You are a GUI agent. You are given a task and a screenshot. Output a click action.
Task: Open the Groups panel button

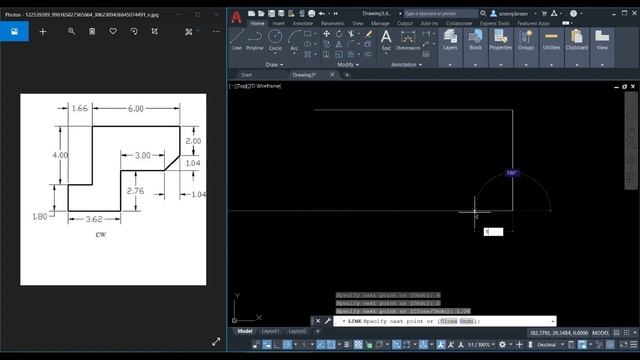point(526,40)
